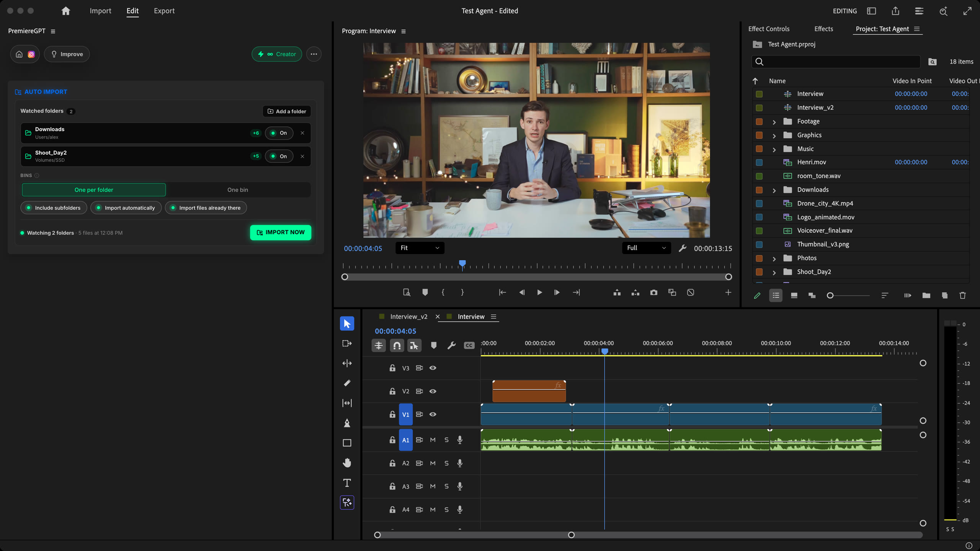Screen dimensions: 980x551
Task: Select the Hand tool
Action: coord(347,463)
